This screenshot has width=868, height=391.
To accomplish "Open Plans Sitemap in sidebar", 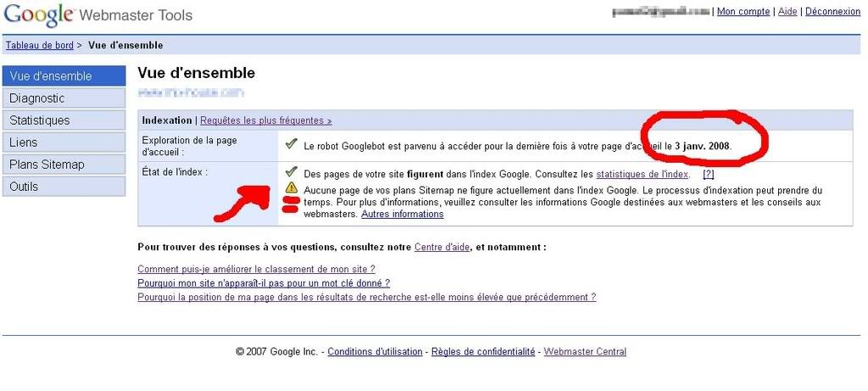I will (64, 165).
